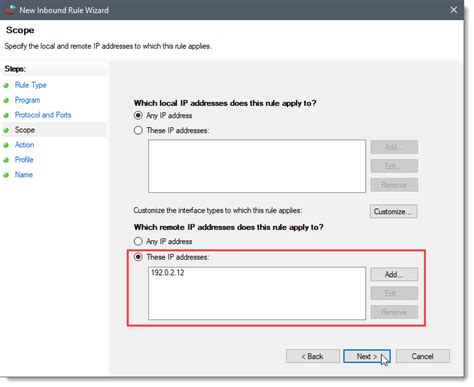
Task: Go to the Rule Type step
Action: click(31, 85)
